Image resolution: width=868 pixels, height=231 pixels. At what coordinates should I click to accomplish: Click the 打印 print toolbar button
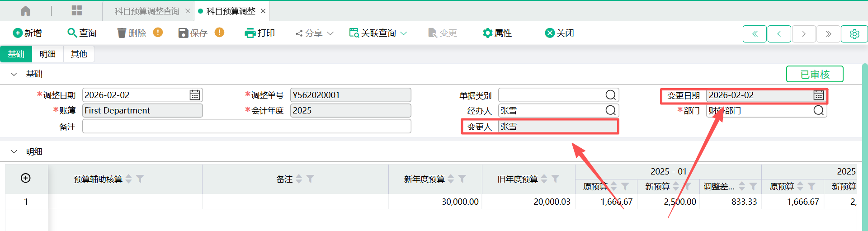[x=260, y=33]
